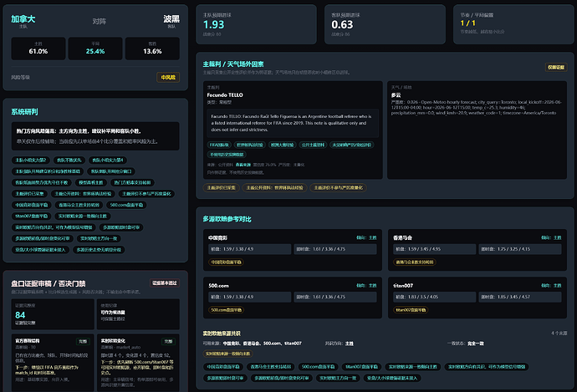Click the 13.6% away win box
Viewport: 577px width, 392px height.
(x=152, y=48)
